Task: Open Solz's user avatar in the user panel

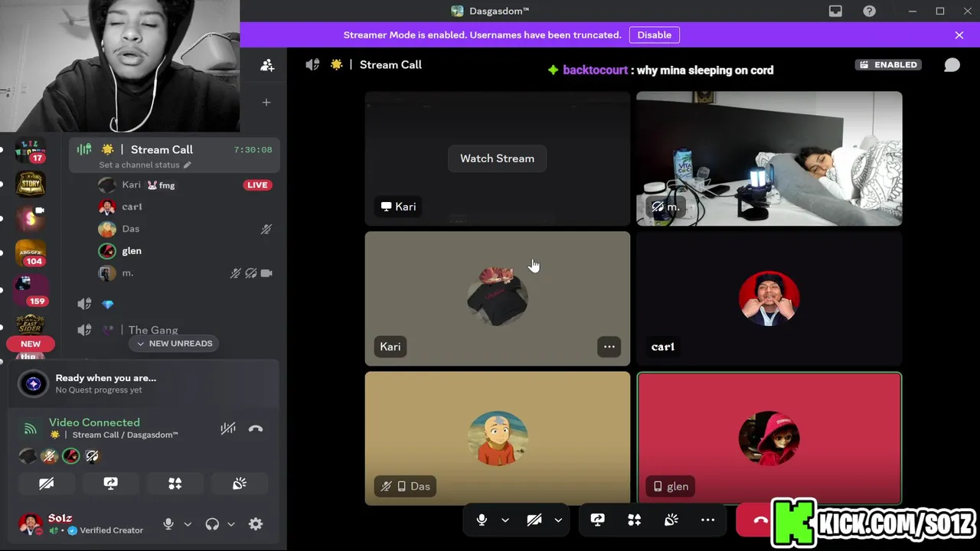Action: (31, 524)
